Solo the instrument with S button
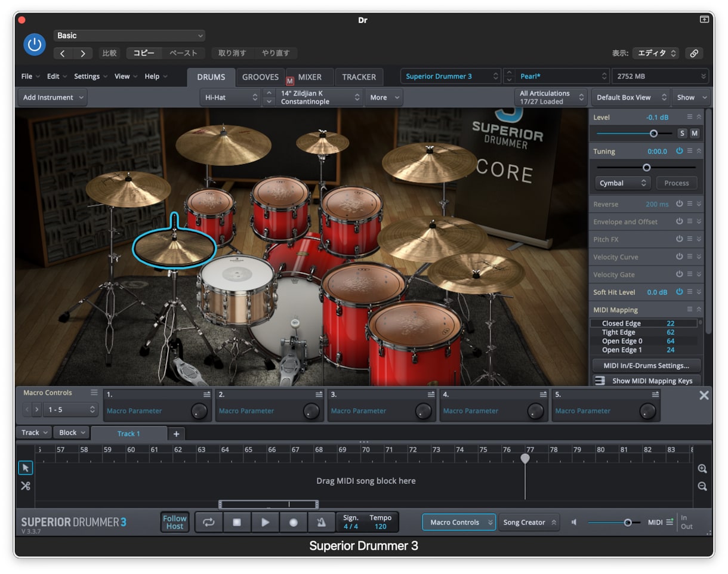Screen dimensions: 728x574 682,133
